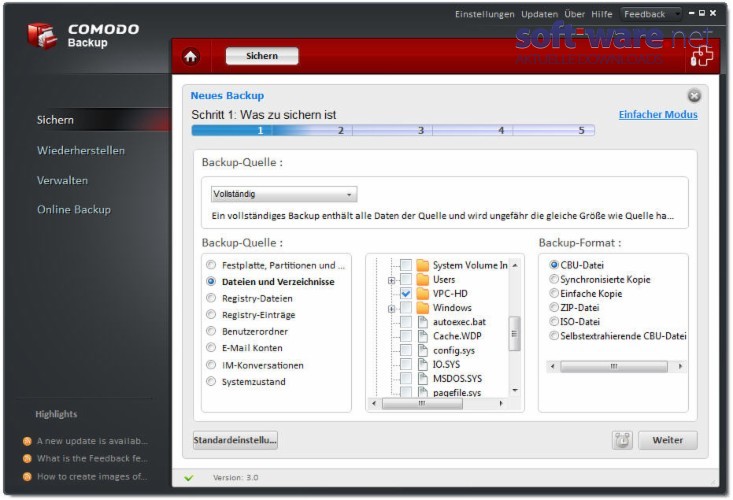Switch to Verwalten in sidebar

pos(62,180)
